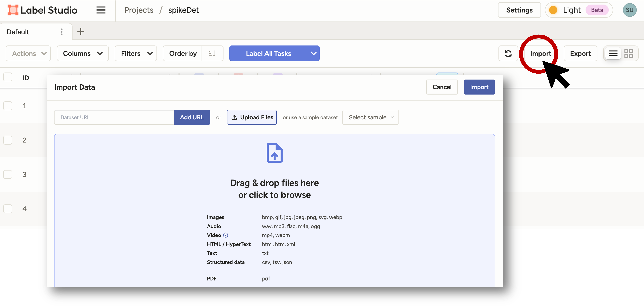Click the 'csv, tsv, json' text
The width and height of the screenshot is (644, 308).
pos(277,262)
